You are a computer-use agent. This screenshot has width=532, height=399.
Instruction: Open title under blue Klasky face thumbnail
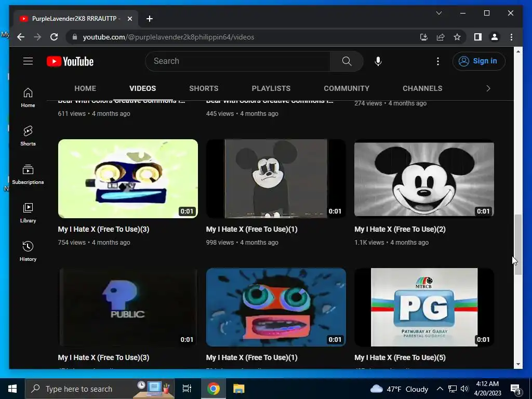[251, 357]
